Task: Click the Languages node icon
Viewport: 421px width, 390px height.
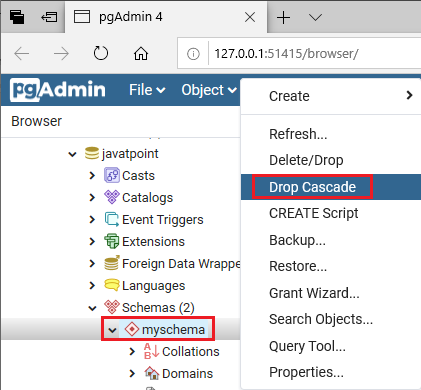Action: (x=112, y=285)
